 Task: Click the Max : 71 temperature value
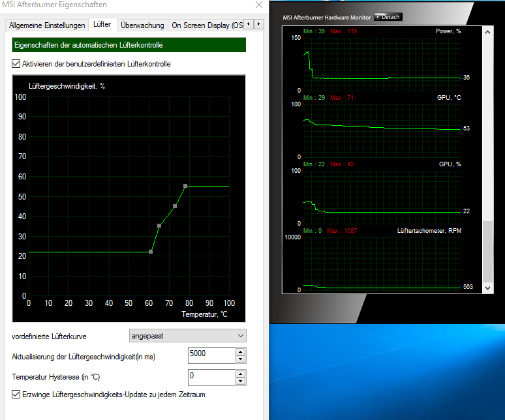[x=342, y=98]
